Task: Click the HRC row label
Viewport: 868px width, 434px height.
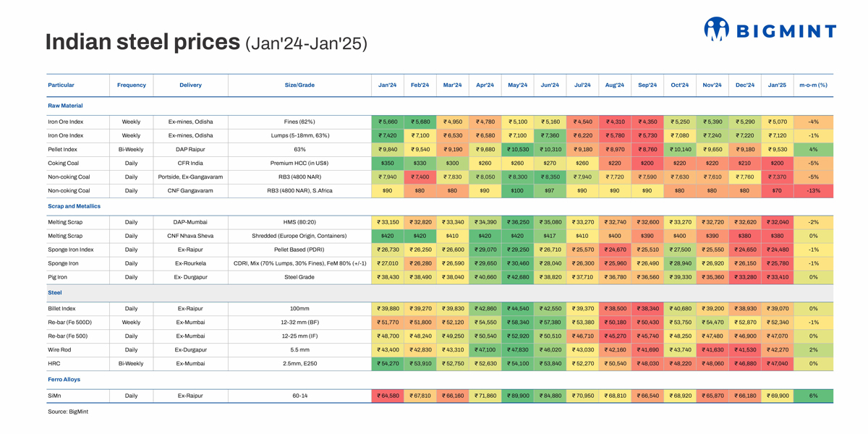Action: pyautogui.click(x=54, y=364)
